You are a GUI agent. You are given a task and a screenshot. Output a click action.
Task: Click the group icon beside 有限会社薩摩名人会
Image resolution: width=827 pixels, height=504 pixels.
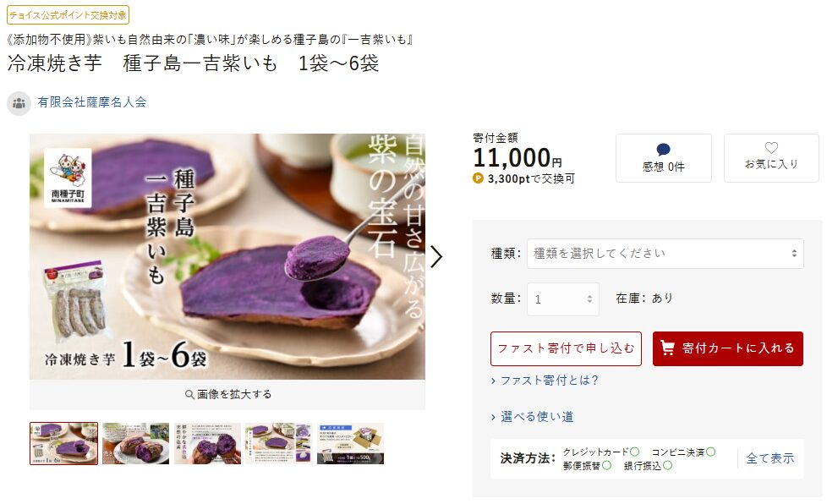coord(19,103)
